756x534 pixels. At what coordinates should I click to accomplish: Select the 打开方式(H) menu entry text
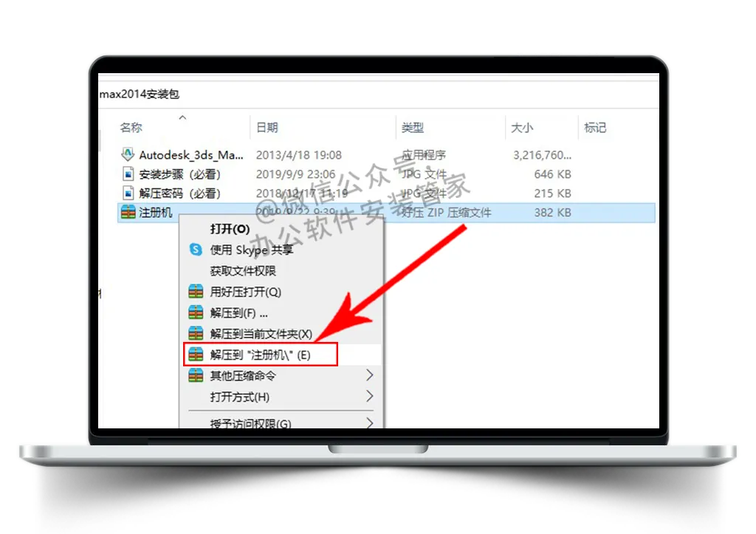pos(240,397)
